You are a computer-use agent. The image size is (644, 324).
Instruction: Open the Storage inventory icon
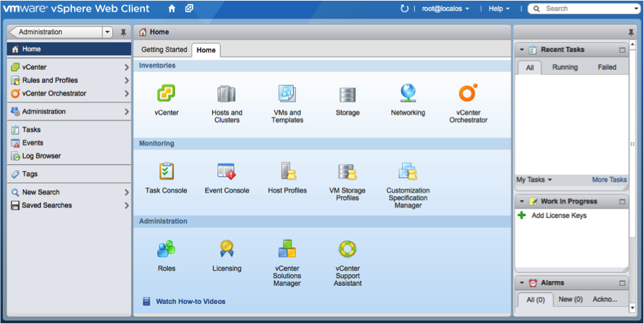[x=348, y=95]
